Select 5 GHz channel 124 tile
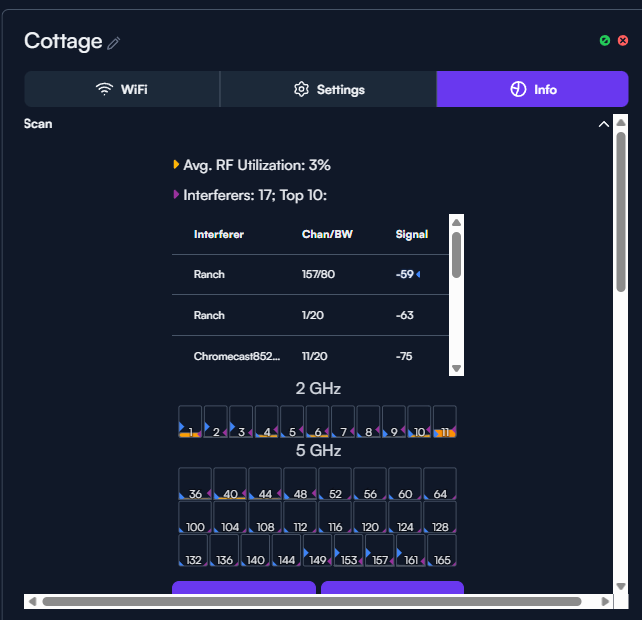The image size is (642, 620). click(x=405, y=517)
